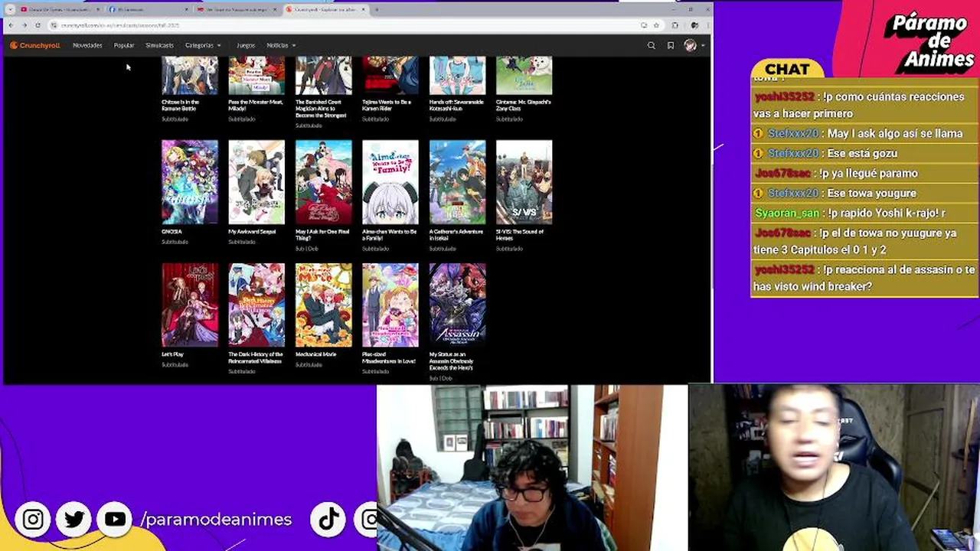
Task: Open a new browser tab
Action: pyautogui.click(x=377, y=9)
